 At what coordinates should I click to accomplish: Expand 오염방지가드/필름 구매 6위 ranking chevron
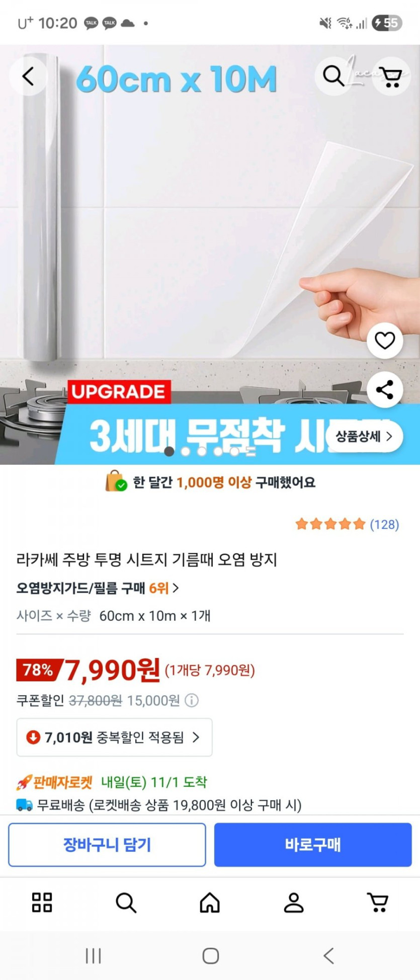pyautogui.click(x=176, y=588)
